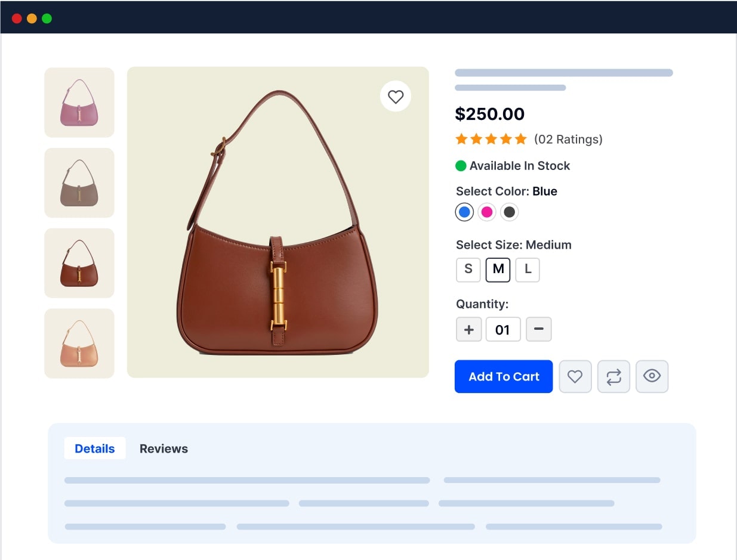The width and height of the screenshot is (737, 560).
Task: Open the quick view eye icon
Action: click(652, 376)
